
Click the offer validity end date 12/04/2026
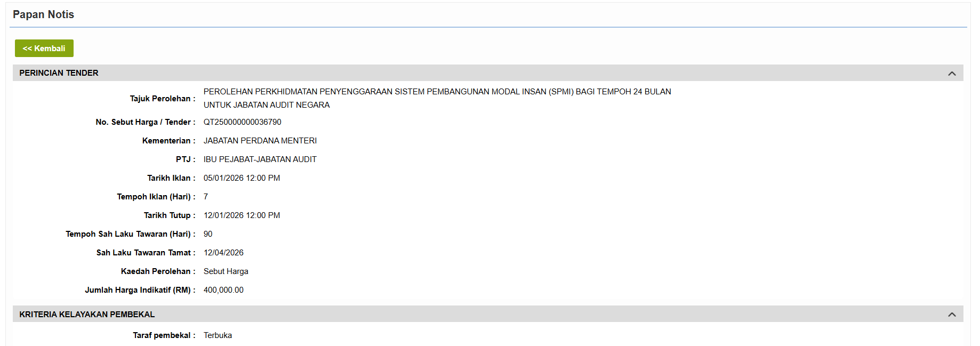click(x=223, y=253)
